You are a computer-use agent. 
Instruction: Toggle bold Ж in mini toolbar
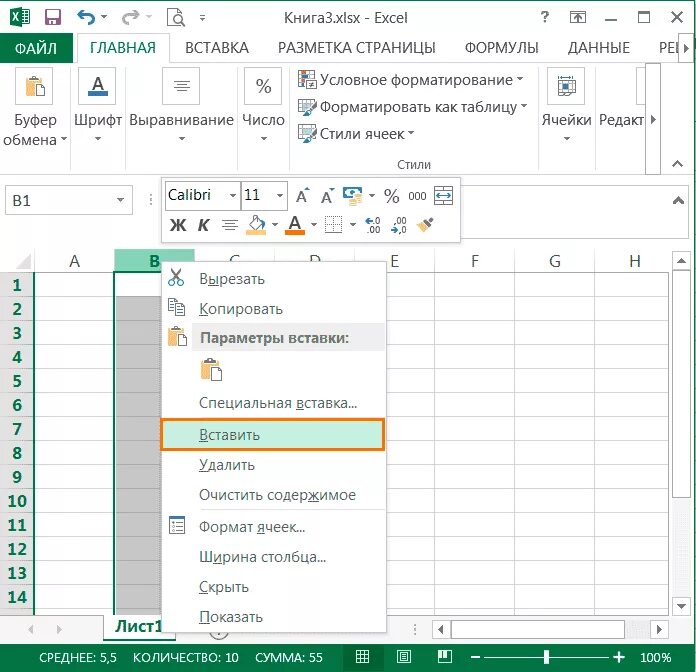click(178, 225)
